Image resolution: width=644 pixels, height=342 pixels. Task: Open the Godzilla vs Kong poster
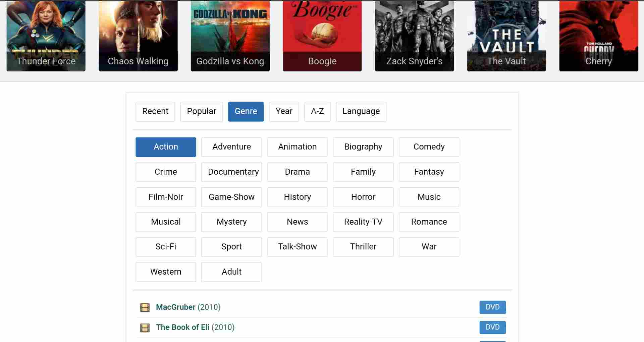[230, 36]
